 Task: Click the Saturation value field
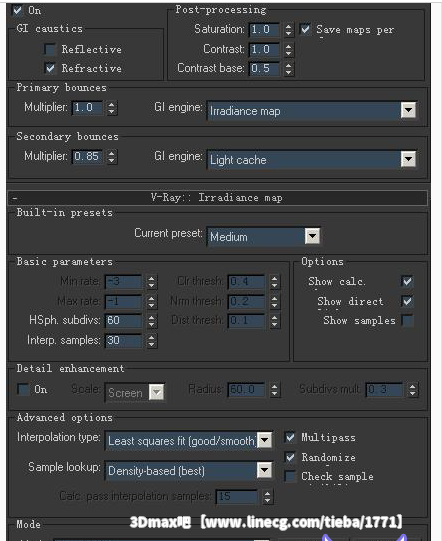click(x=264, y=29)
